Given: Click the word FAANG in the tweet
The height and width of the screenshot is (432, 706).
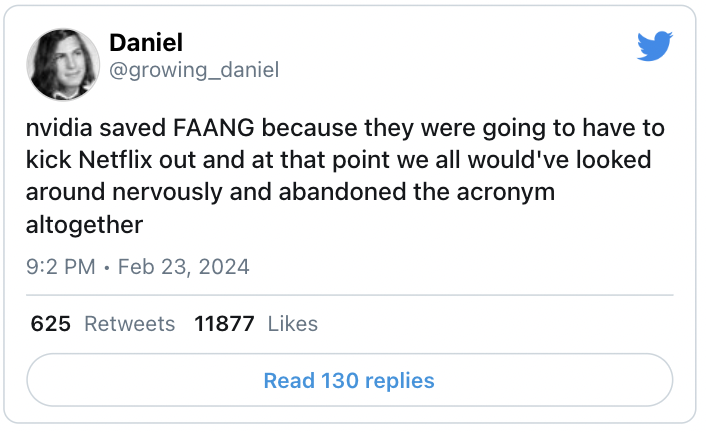Looking at the screenshot, I should click(221, 130).
